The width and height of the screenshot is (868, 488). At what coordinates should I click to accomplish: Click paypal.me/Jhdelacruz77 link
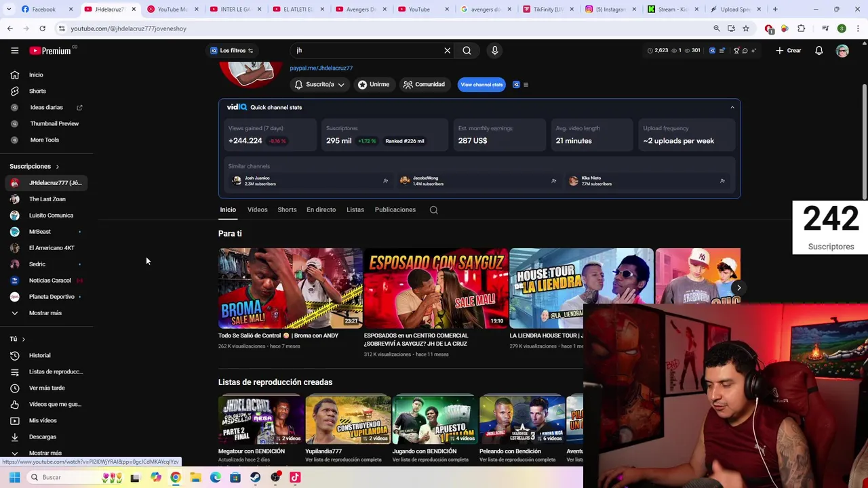pyautogui.click(x=321, y=68)
